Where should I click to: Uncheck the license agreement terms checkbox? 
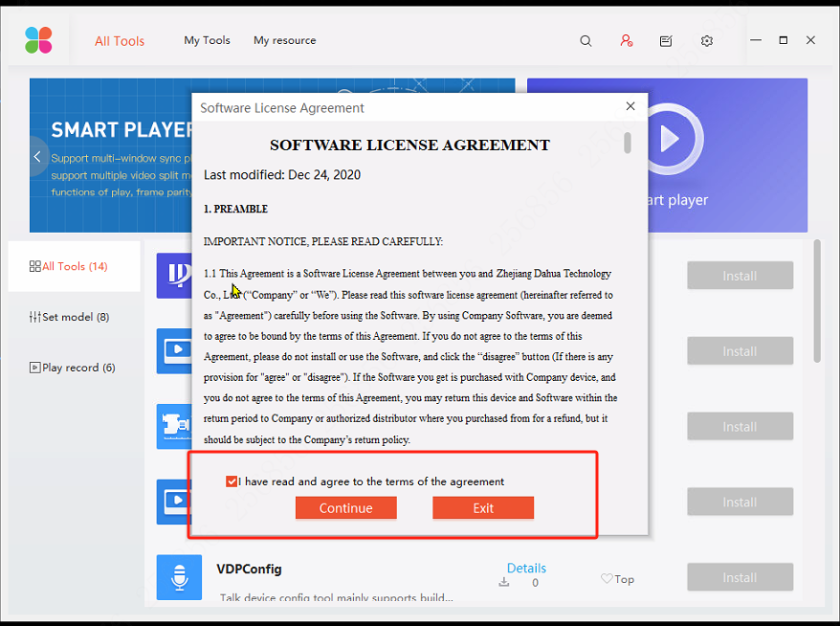232,481
